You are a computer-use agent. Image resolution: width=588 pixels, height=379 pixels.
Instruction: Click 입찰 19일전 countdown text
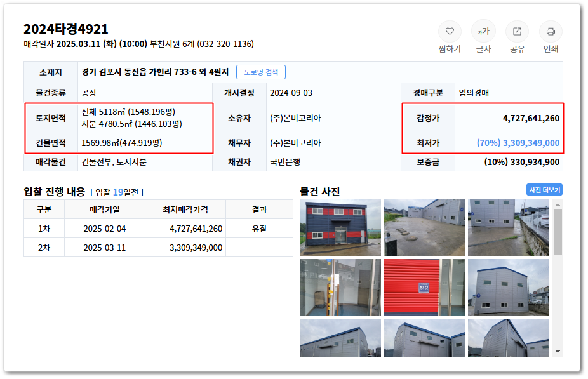[117, 192]
